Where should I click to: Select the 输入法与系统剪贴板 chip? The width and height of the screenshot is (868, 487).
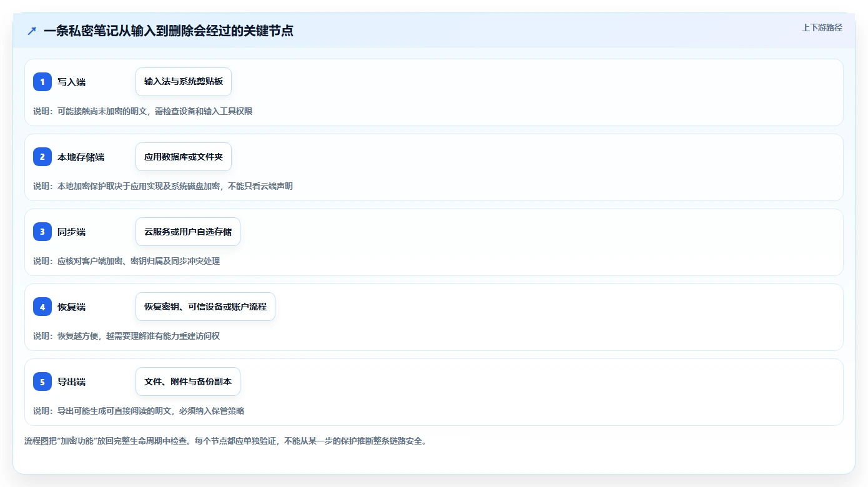tap(184, 82)
